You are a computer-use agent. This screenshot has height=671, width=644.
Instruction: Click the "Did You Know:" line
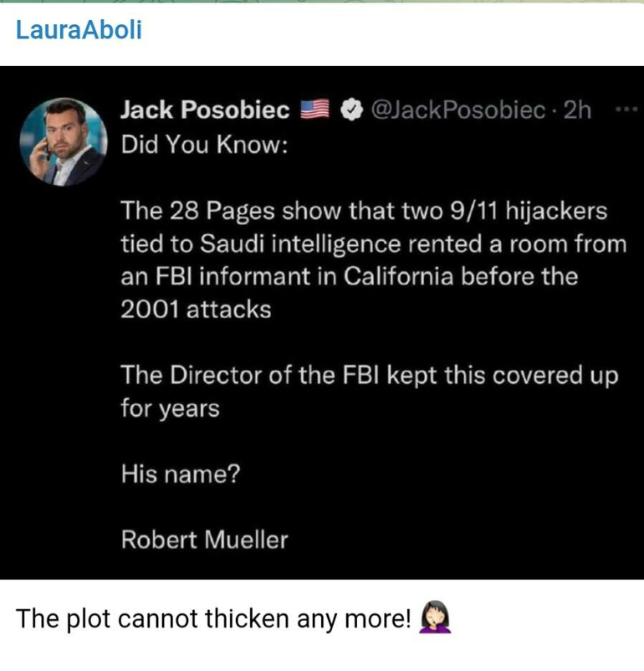(204, 144)
